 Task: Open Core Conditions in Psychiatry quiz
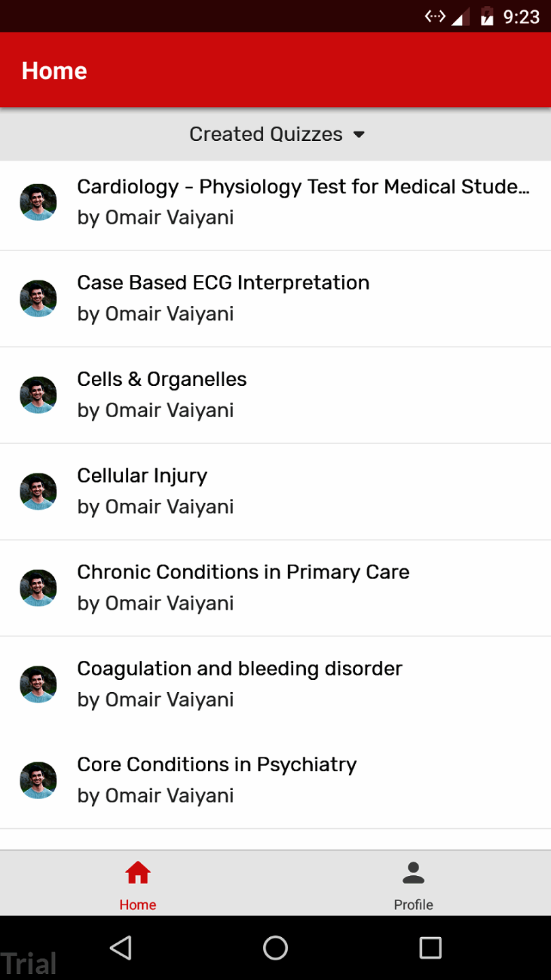point(216,764)
